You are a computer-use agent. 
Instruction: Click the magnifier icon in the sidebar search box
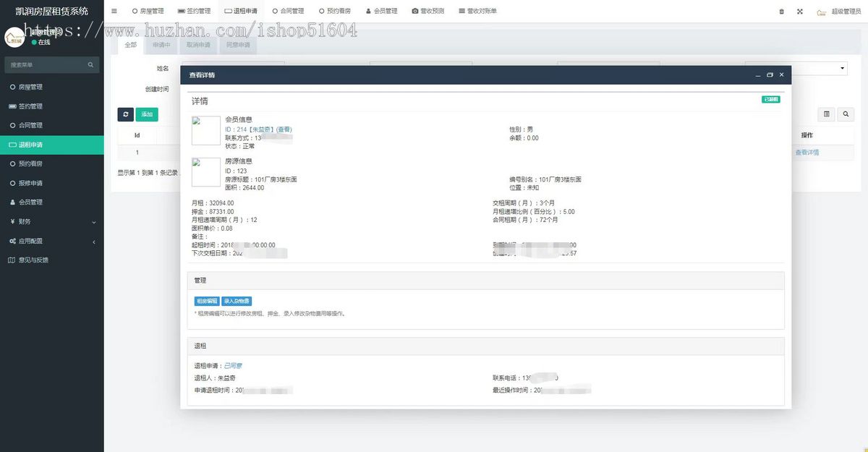point(90,64)
